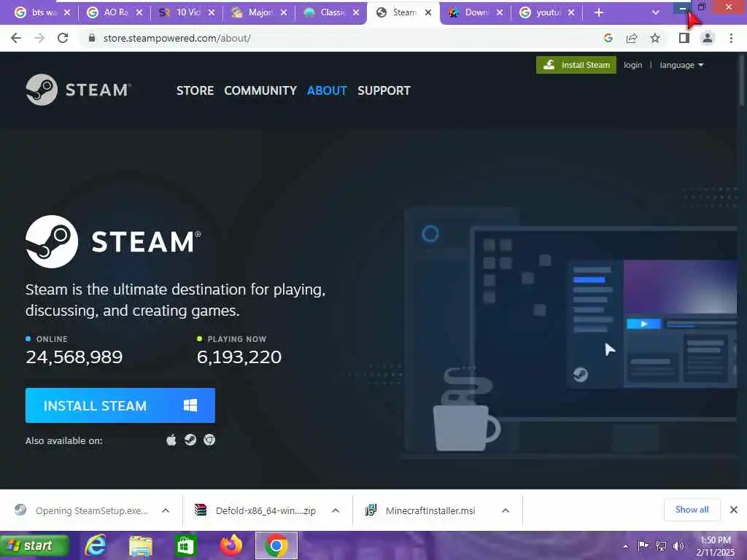Click the SteamOS download icon

[x=190, y=440]
